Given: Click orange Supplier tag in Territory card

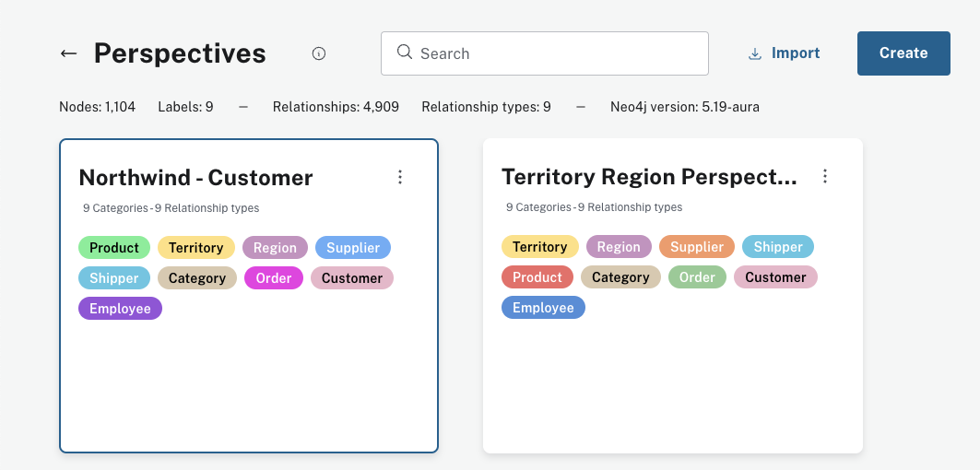Looking at the screenshot, I should click(x=697, y=247).
